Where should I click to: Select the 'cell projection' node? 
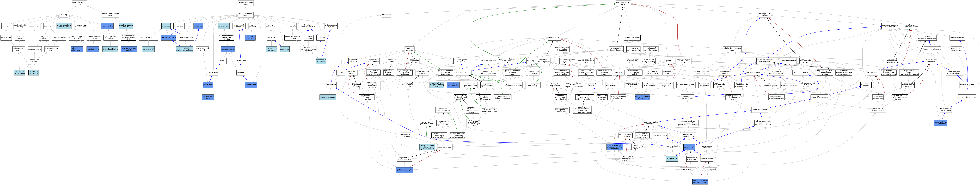(x=224, y=26)
